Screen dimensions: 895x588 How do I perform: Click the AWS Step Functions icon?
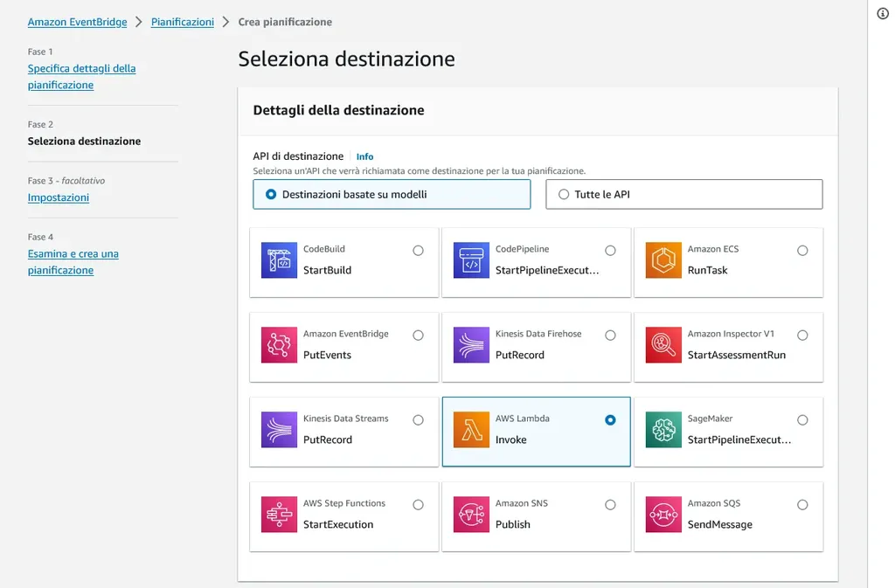pos(279,515)
